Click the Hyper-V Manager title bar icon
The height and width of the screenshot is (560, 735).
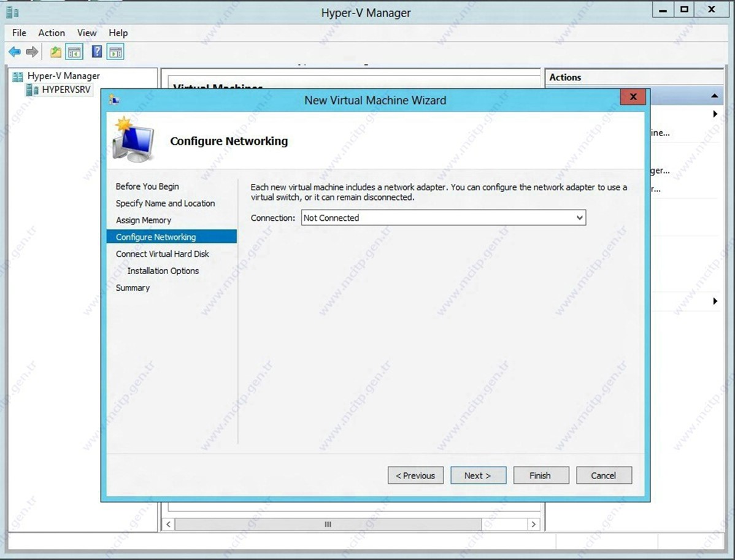coord(12,12)
